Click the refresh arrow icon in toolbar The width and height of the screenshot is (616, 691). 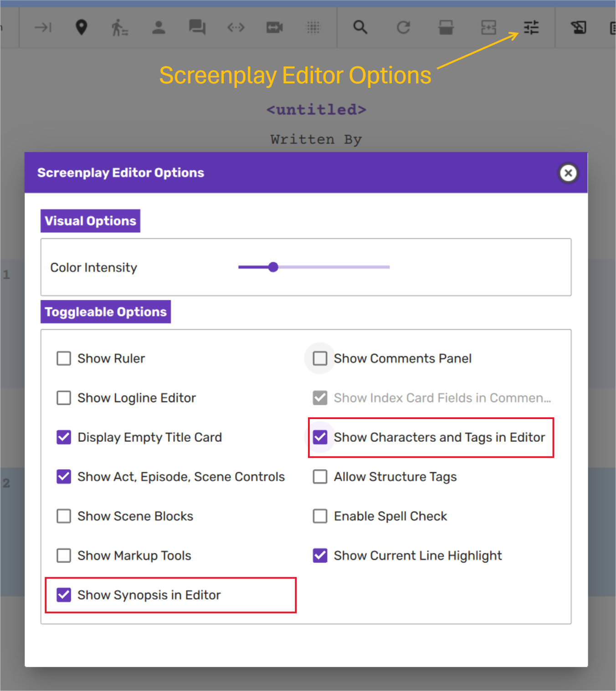(x=403, y=27)
